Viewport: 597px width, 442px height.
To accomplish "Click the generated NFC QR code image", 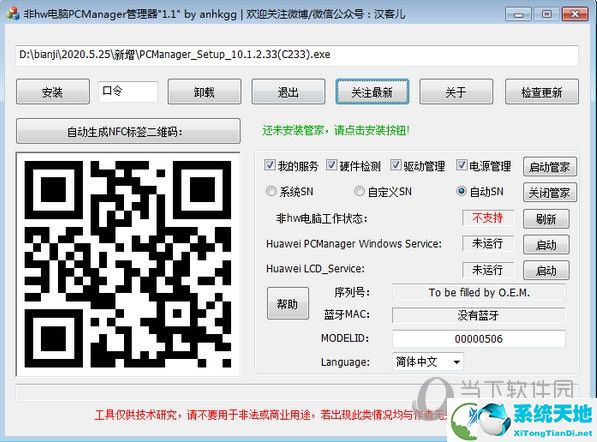I will 128,264.
